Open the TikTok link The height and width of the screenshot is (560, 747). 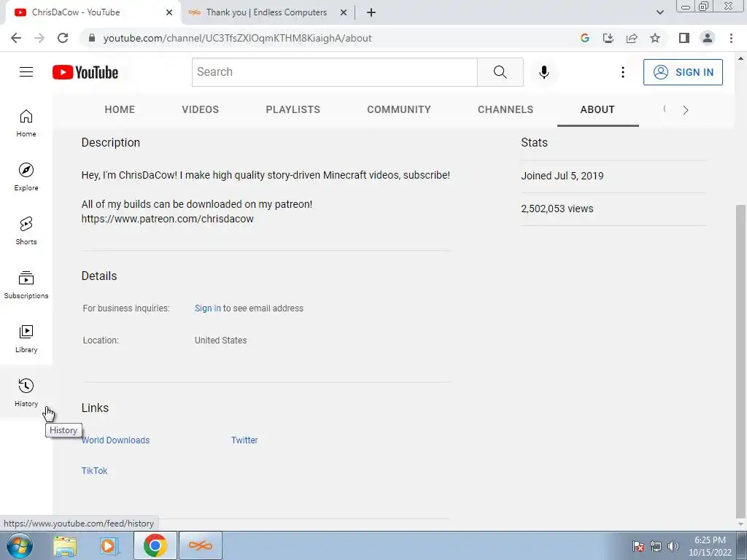pos(94,470)
